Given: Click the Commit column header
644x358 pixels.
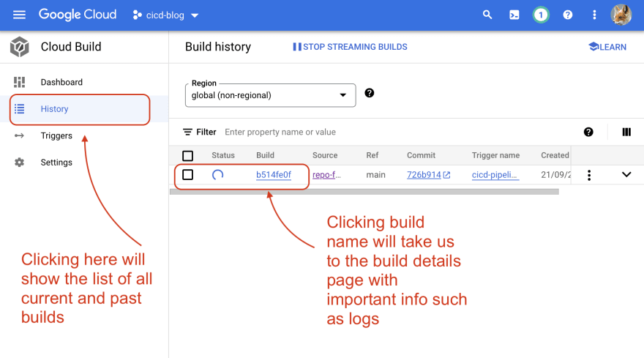Looking at the screenshot, I should click(421, 155).
